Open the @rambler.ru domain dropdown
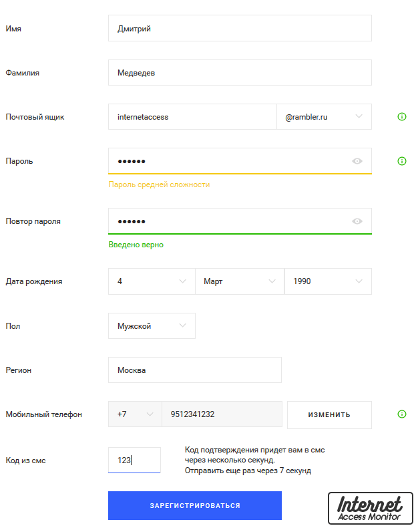Viewport: 420px width, 530px height. [x=324, y=116]
